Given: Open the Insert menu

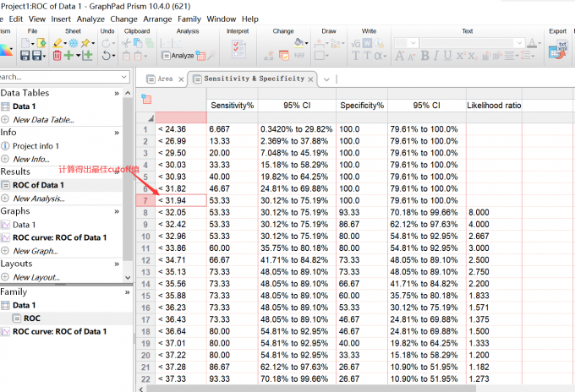Looking at the screenshot, I should [x=61, y=19].
